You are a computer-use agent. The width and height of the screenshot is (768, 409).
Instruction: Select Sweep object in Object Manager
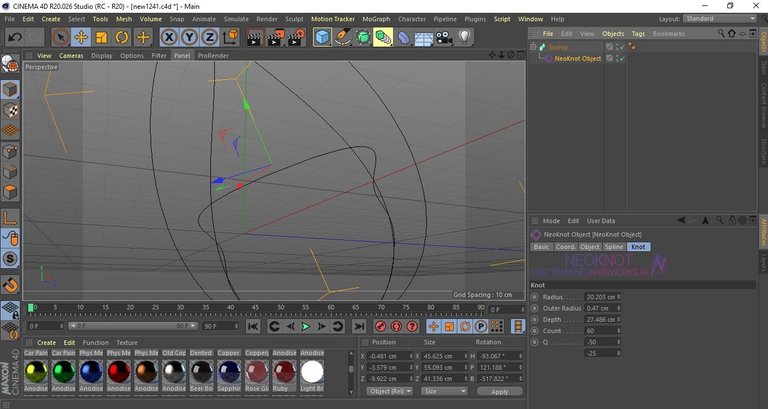pos(558,47)
